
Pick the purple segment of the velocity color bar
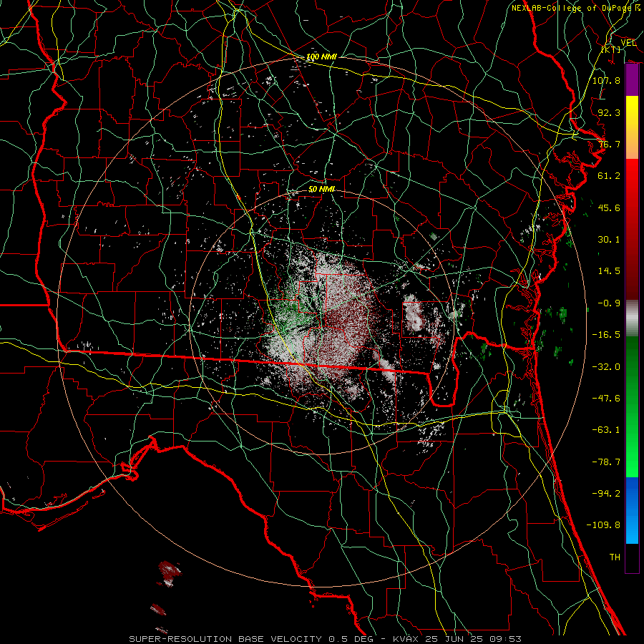632,80
